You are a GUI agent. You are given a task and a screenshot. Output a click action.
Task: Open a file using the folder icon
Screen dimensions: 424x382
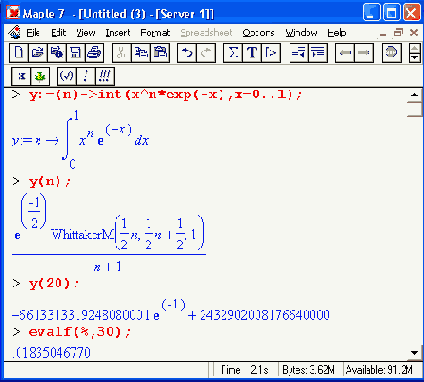tap(38, 53)
